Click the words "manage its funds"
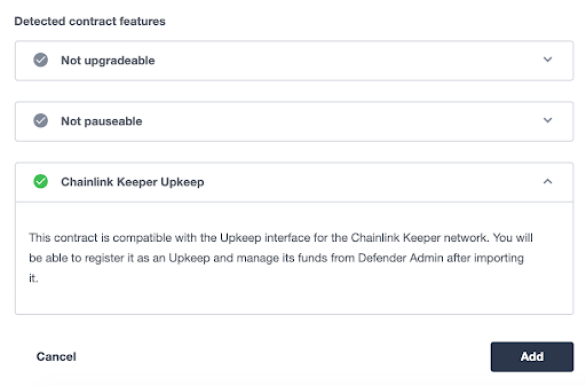 282,258
